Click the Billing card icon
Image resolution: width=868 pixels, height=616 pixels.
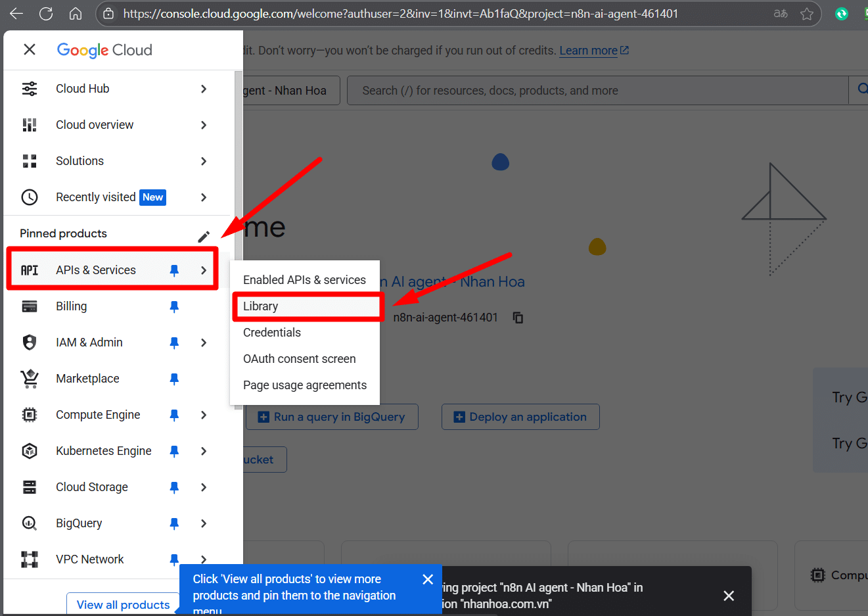click(30, 306)
